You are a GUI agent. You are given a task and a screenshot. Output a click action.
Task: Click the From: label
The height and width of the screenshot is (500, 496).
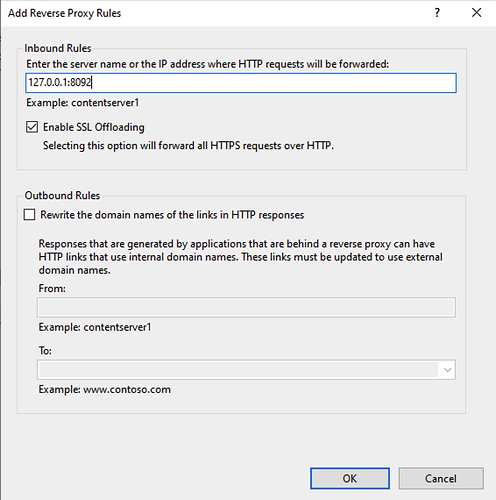(52, 288)
